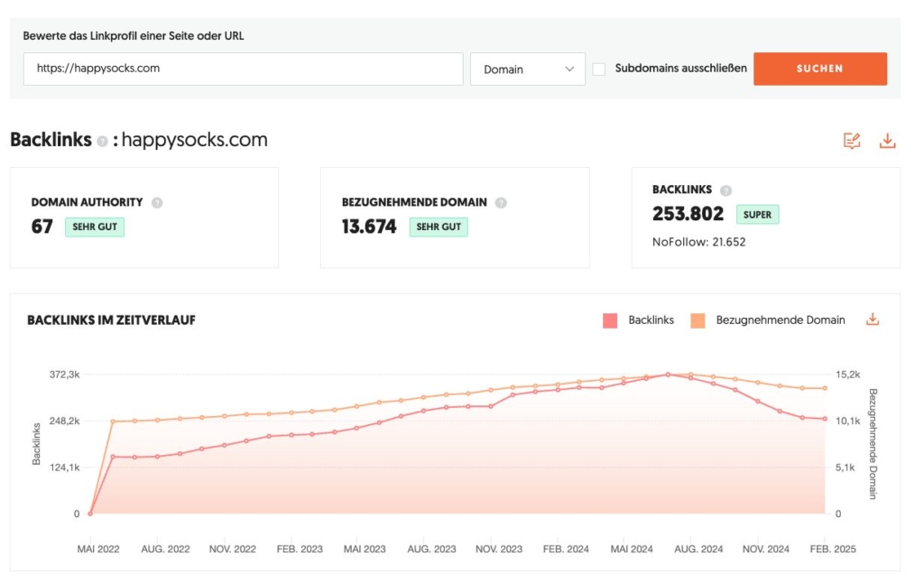The height and width of the screenshot is (584, 924).
Task: Click the MAI 2022 axis label
Action: [98, 549]
